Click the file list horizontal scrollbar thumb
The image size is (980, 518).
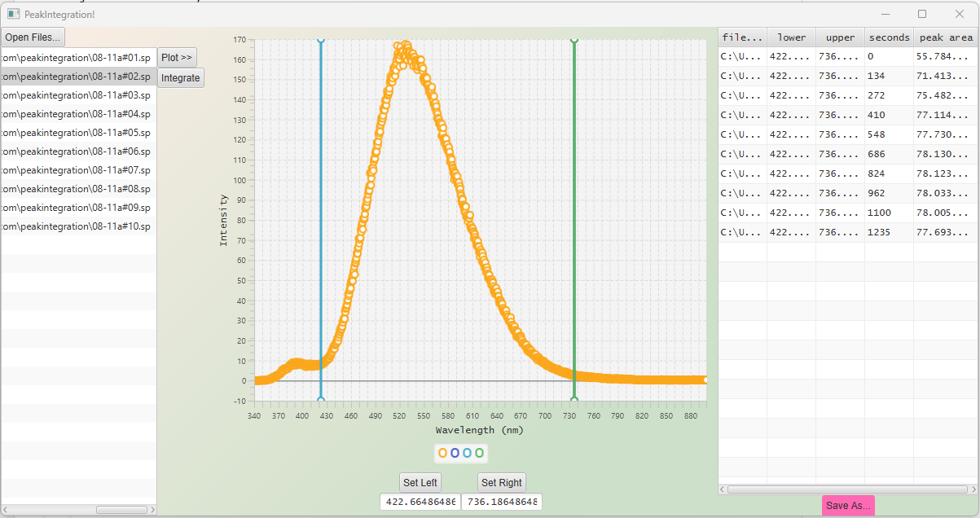[x=121, y=510]
